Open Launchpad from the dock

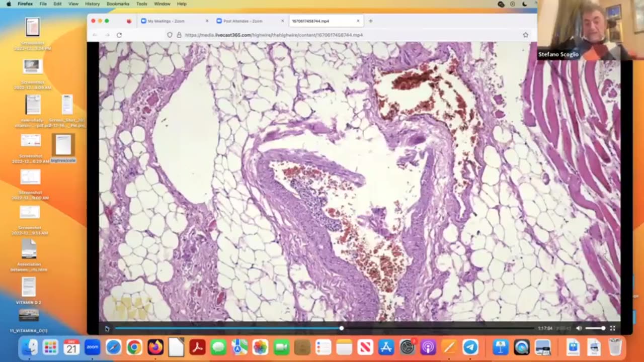pos(50,347)
